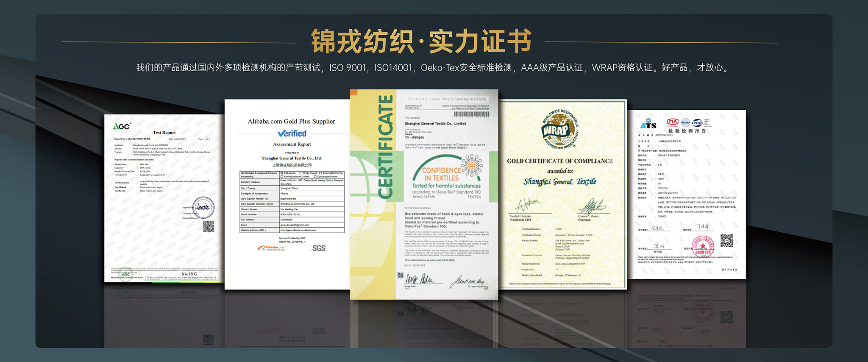Click the Alibaba.com logo at report bottom
Screen dimensions: 868x362
(x=272, y=248)
